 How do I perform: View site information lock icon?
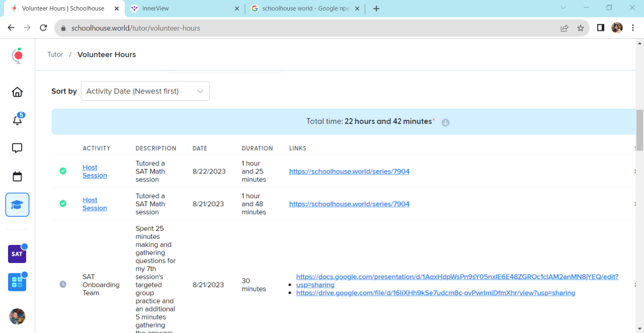click(63, 28)
